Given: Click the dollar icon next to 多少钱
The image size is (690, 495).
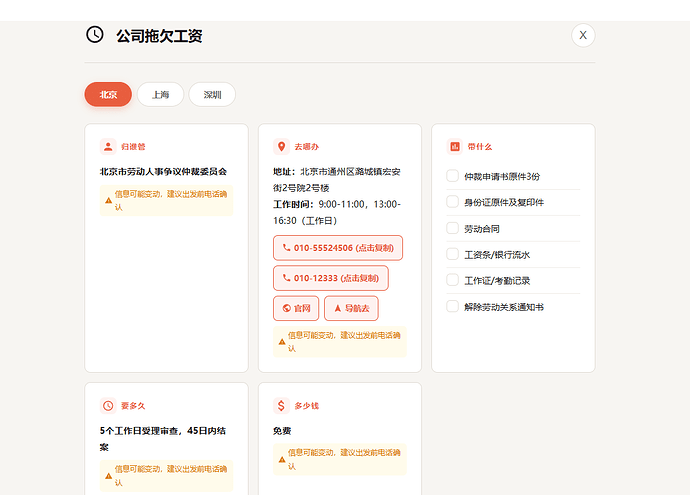Looking at the screenshot, I should click(x=281, y=406).
